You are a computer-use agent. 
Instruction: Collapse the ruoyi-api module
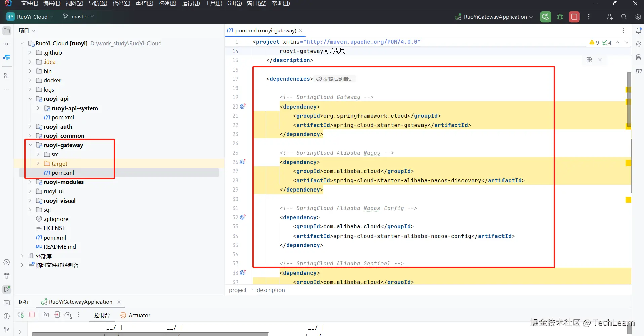(x=30, y=99)
